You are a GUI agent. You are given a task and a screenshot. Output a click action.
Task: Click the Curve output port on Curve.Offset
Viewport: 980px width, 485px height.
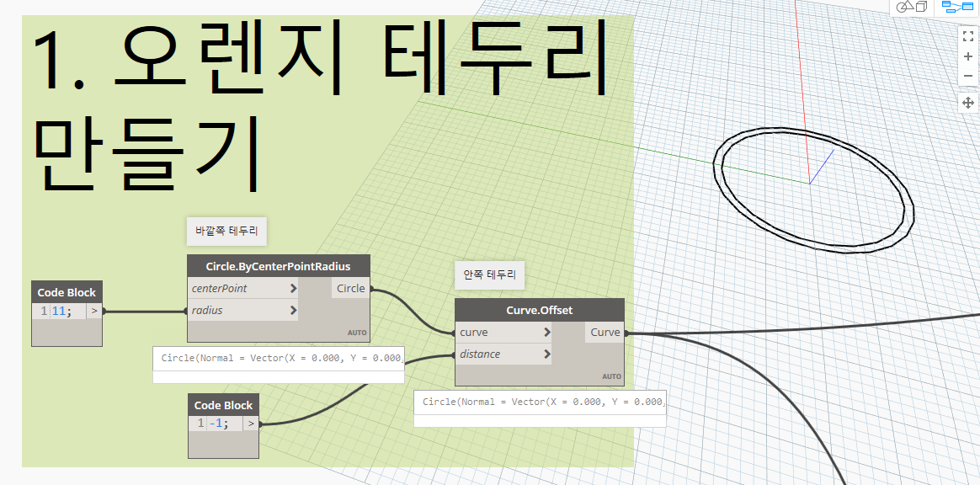[x=605, y=332]
